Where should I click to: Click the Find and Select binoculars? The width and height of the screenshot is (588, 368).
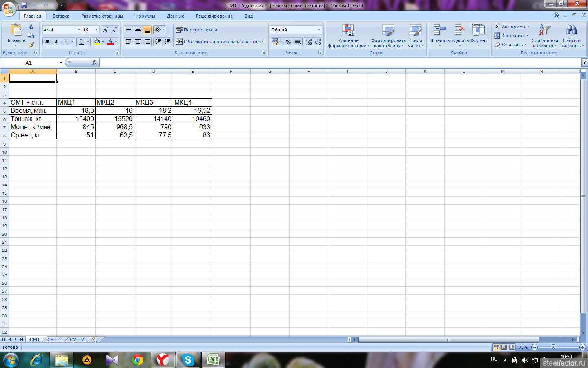[x=571, y=31]
